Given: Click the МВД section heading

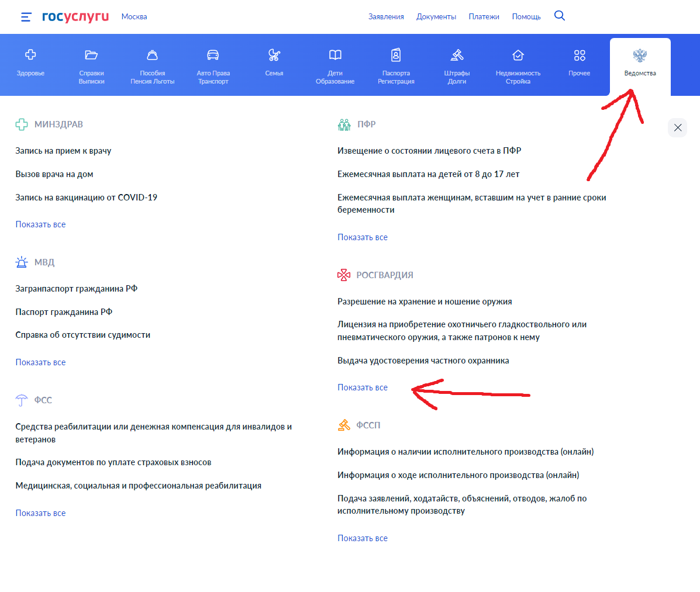Looking at the screenshot, I should 44,262.
